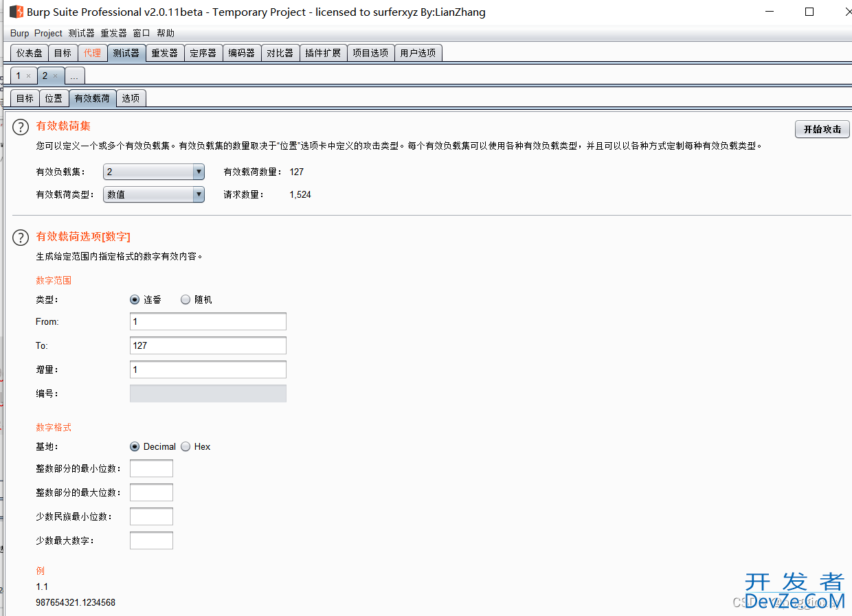Open the Intruder 目标 sub-tab
This screenshot has height=616, width=852.
click(25, 98)
